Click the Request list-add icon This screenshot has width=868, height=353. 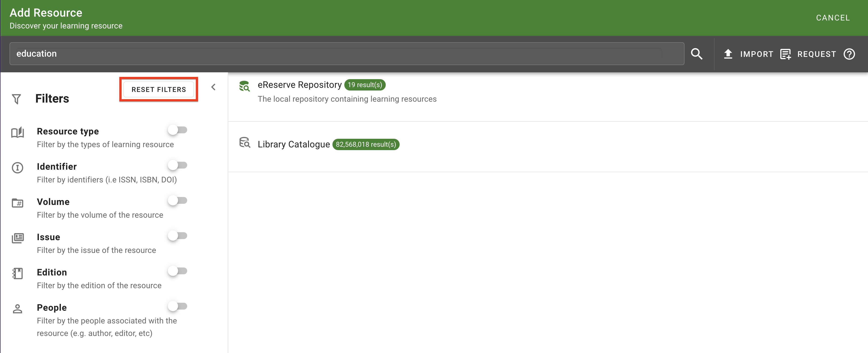(785, 54)
